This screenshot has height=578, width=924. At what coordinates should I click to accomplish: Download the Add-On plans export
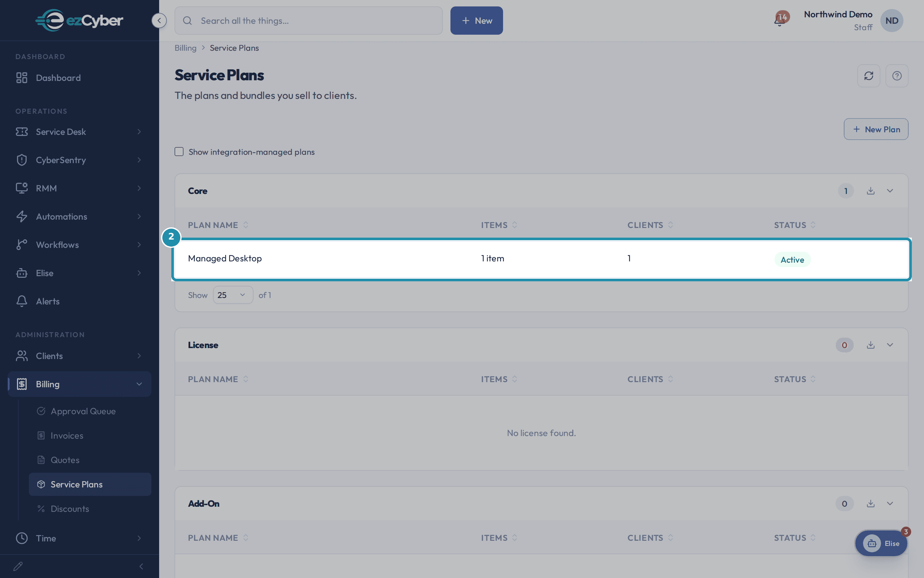click(x=870, y=504)
